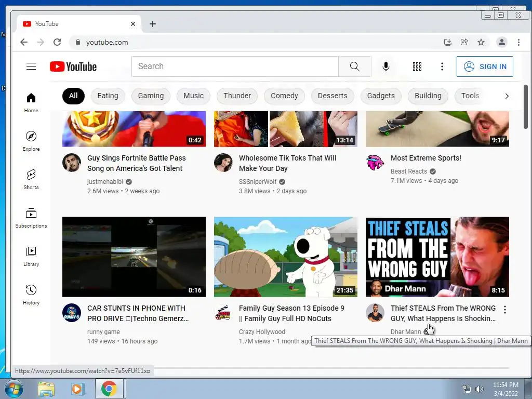The width and height of the screenshot is (532, 399).
Task: Open History in the sidebar
Action: coord(31,295)
